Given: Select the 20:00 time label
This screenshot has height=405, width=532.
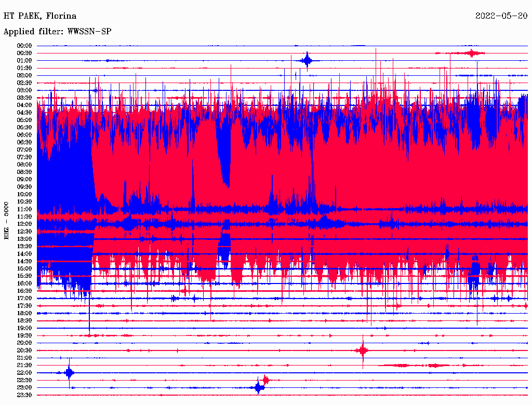Looking at the screenshot, I should [x=24, y=343].
